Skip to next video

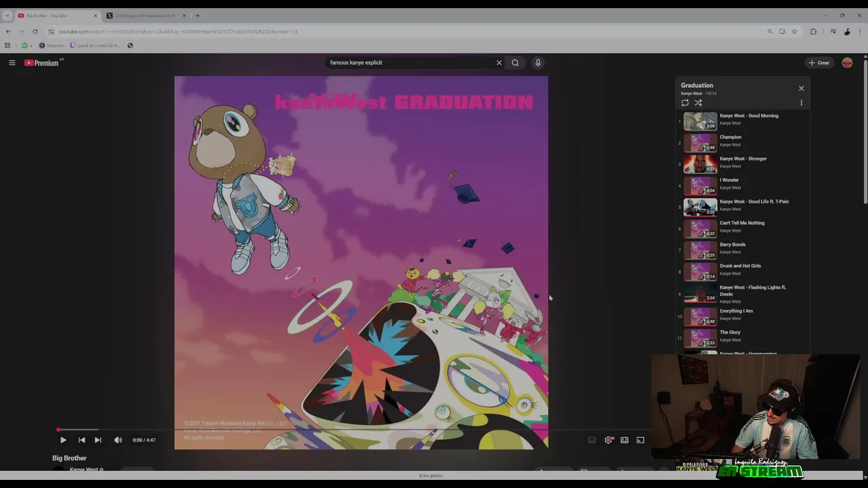pos(98,440)
